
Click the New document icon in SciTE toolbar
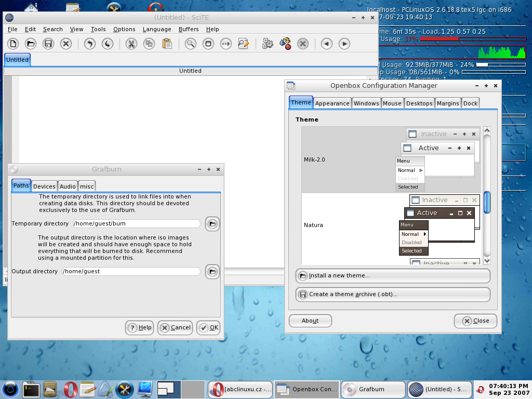coord(13,44)
